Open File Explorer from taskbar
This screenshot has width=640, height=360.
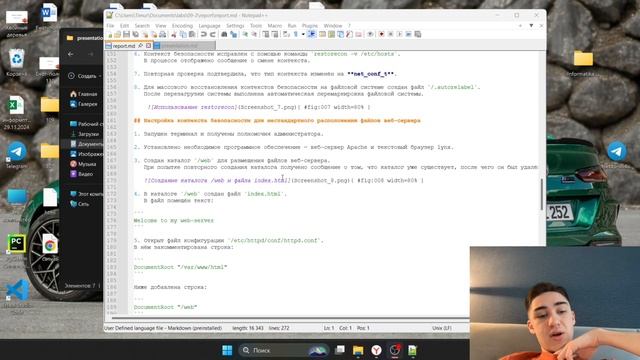[x=358, y=350]
